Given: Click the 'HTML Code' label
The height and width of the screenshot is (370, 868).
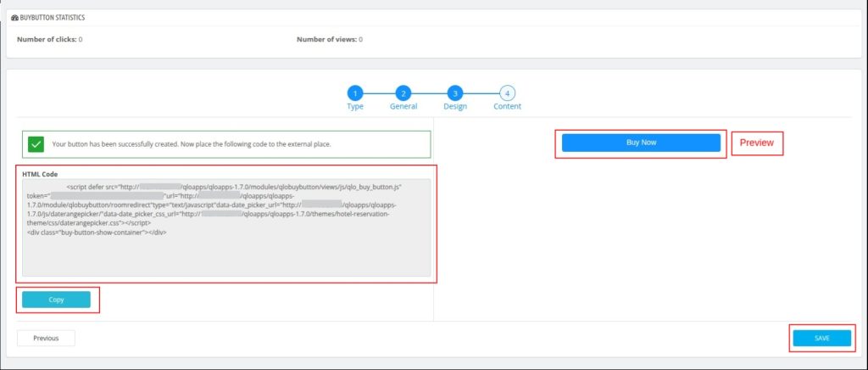Looking at the screenshot, I should (40, 174).
